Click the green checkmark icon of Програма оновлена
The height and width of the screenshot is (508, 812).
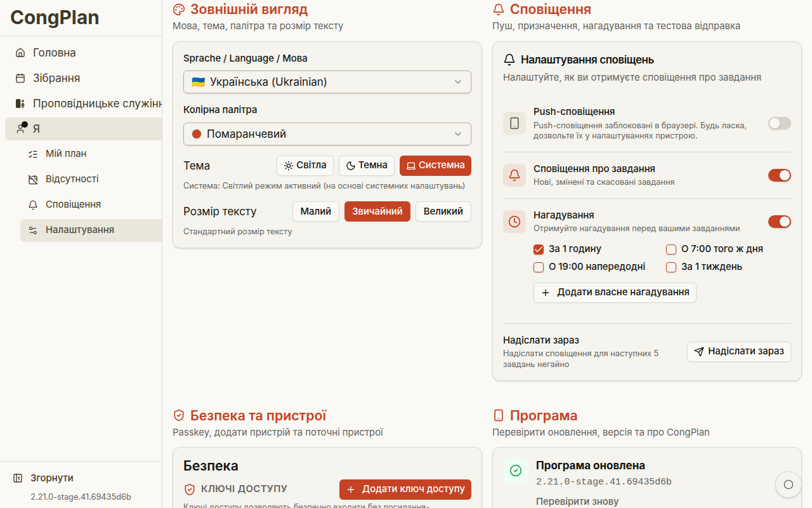coord(516,471)
